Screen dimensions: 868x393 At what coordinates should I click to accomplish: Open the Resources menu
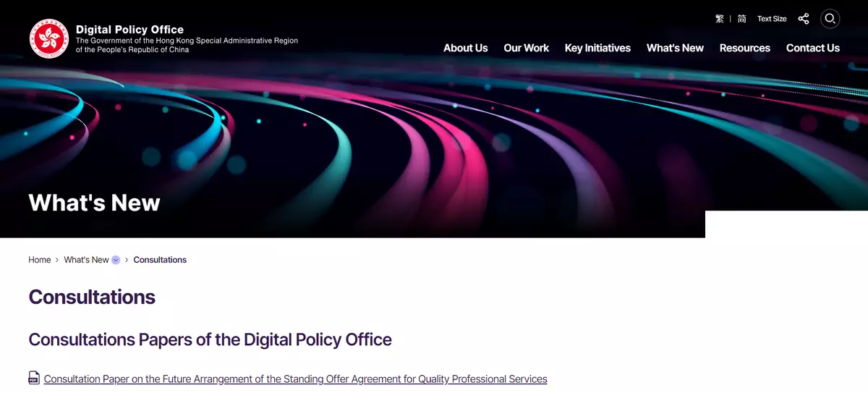point(744,48)
